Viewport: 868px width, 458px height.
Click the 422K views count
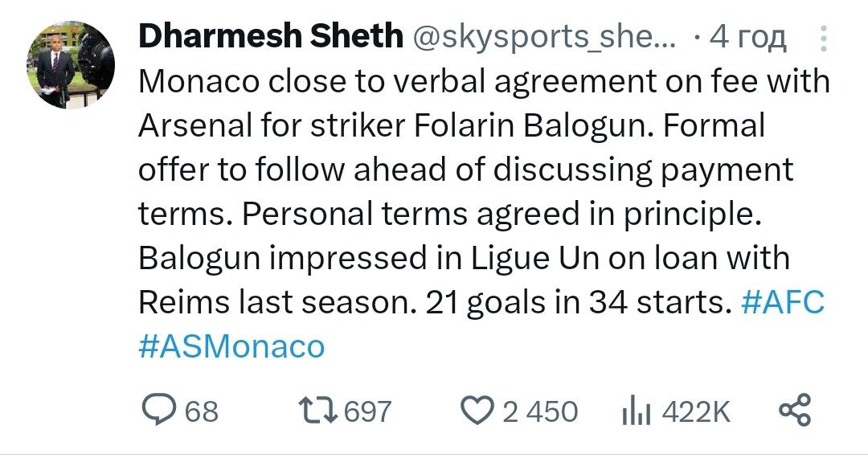(x=695, y=411)
